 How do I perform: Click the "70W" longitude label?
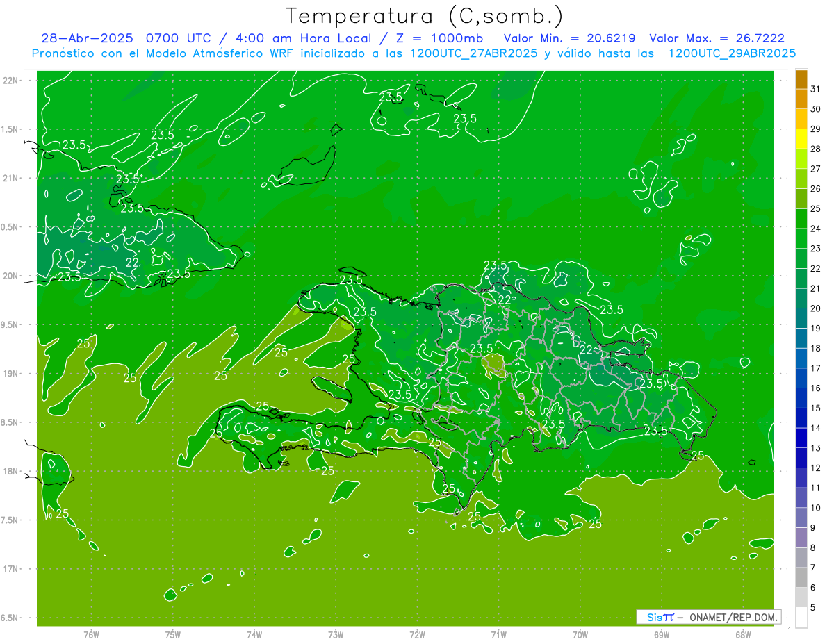click(580, 635)
